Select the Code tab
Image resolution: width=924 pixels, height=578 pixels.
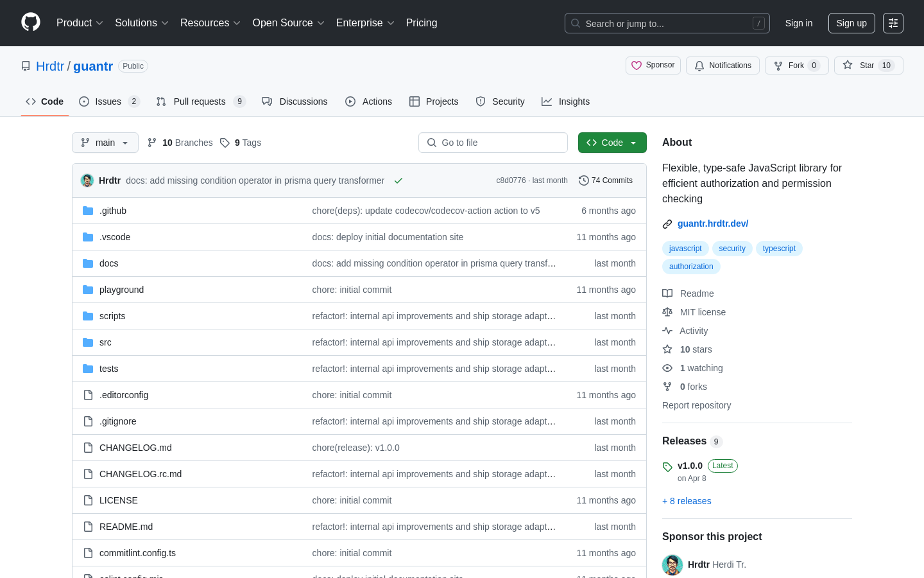(x=45, y=101)
